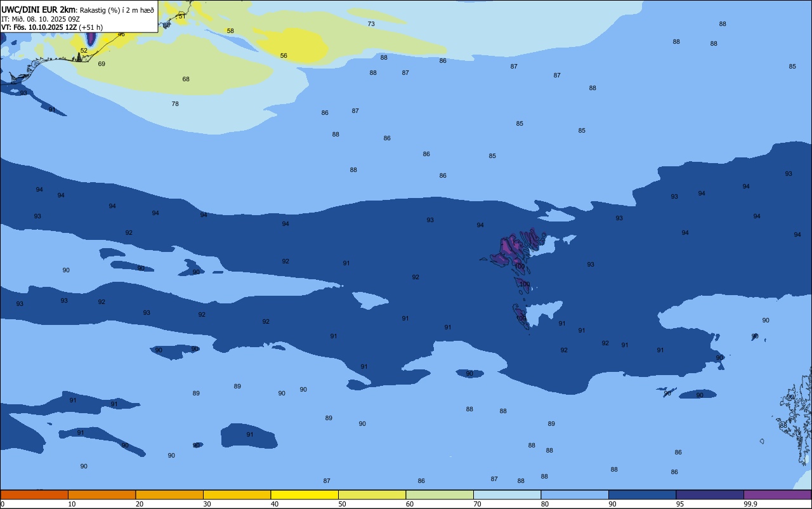Pick the navy 95–99.9 legend swatch
The image size is (812, 509).
pos(710,494)
